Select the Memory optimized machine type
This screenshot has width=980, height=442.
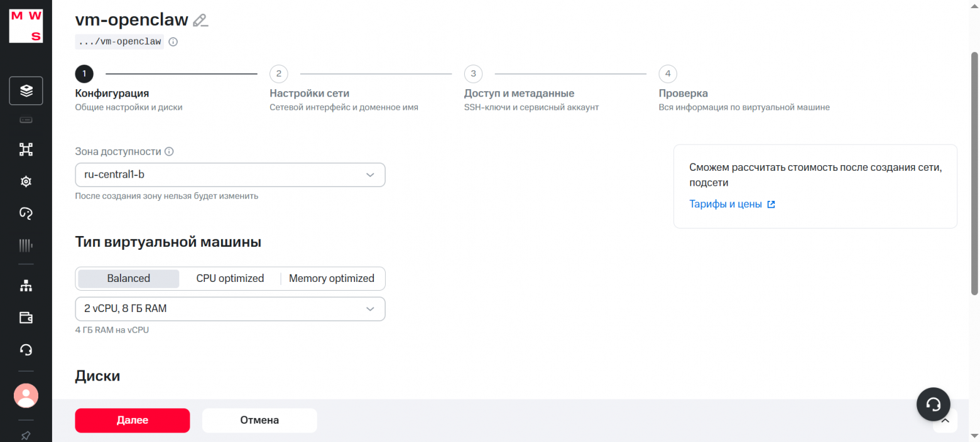332,278
